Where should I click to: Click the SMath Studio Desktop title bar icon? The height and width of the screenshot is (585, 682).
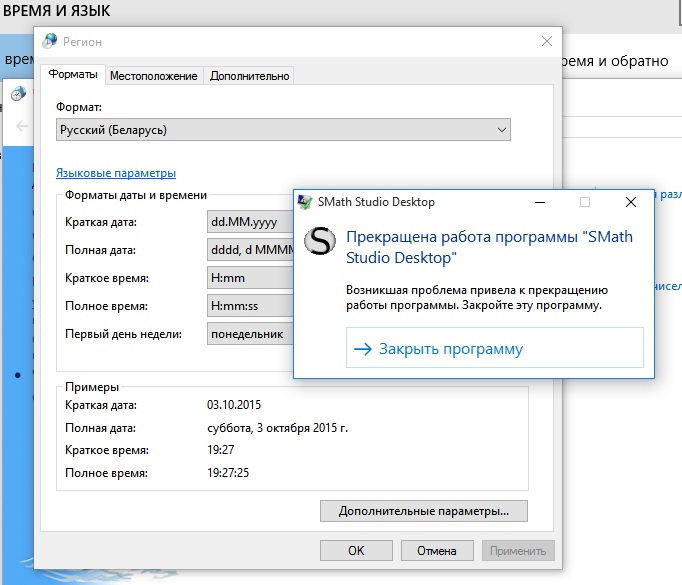[305, 202]
